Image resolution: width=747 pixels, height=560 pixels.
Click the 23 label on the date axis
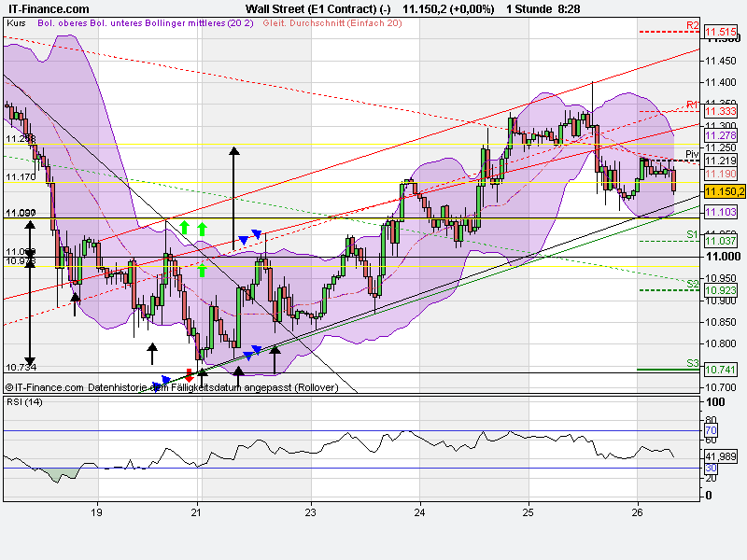[309, 512]
